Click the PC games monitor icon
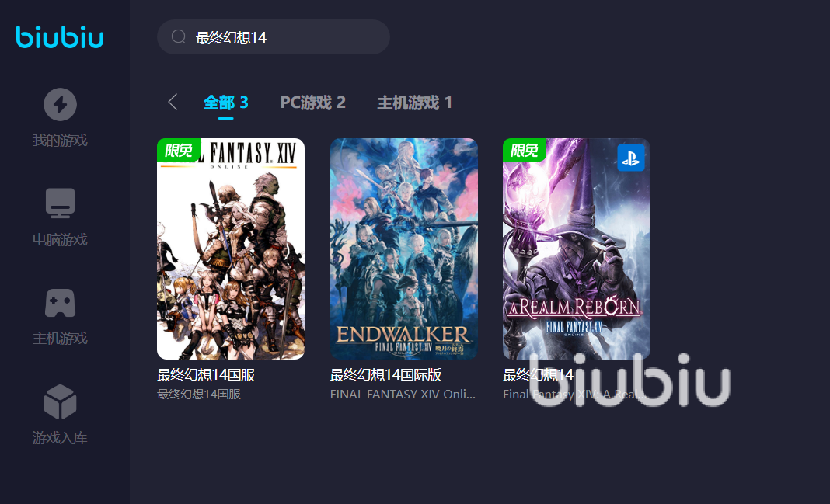This screenshot has height=504, width=830. click(x=60, y=203)
